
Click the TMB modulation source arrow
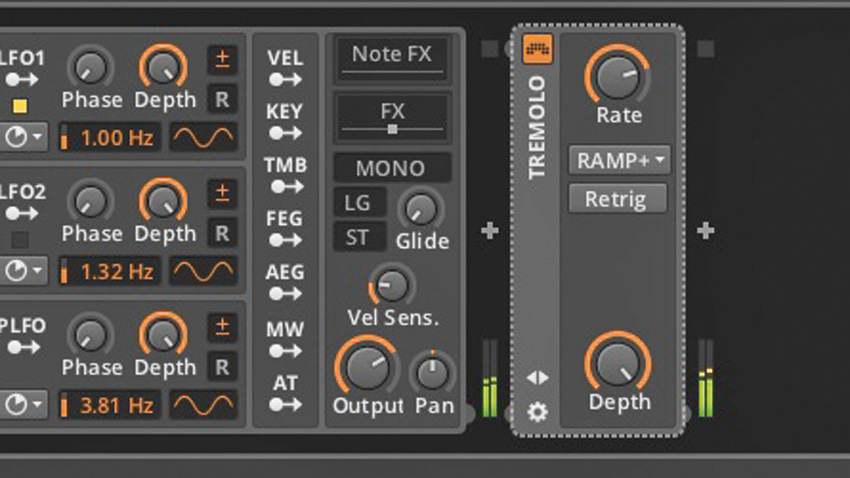point(287,187)
